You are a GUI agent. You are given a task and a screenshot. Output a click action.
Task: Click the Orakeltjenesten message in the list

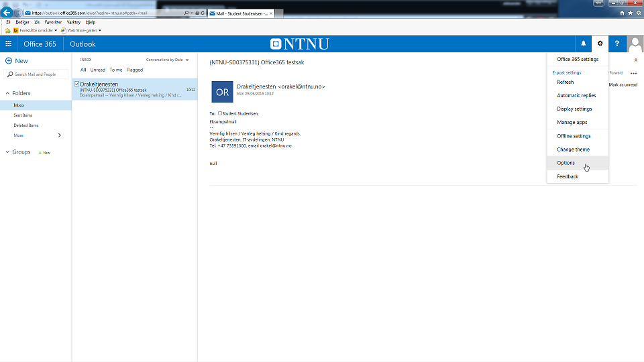135,89
